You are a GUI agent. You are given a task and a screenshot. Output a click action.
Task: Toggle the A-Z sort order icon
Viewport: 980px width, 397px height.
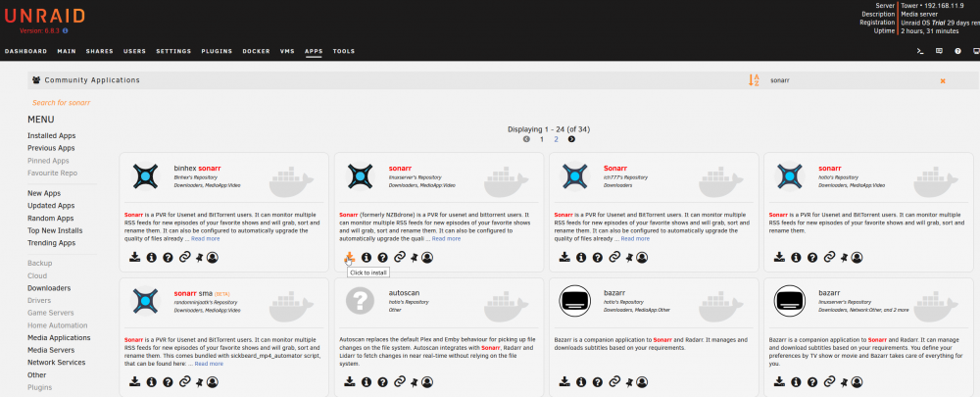click(x=754, y=80)
